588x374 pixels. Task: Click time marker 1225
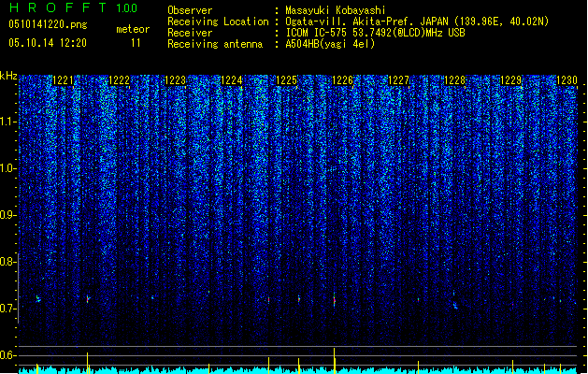286,80
